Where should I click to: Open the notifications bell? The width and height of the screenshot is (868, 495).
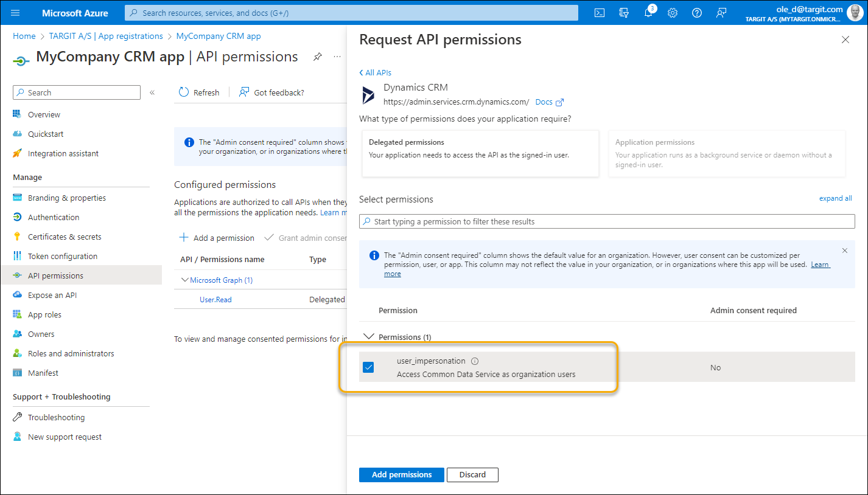[648, 12]
